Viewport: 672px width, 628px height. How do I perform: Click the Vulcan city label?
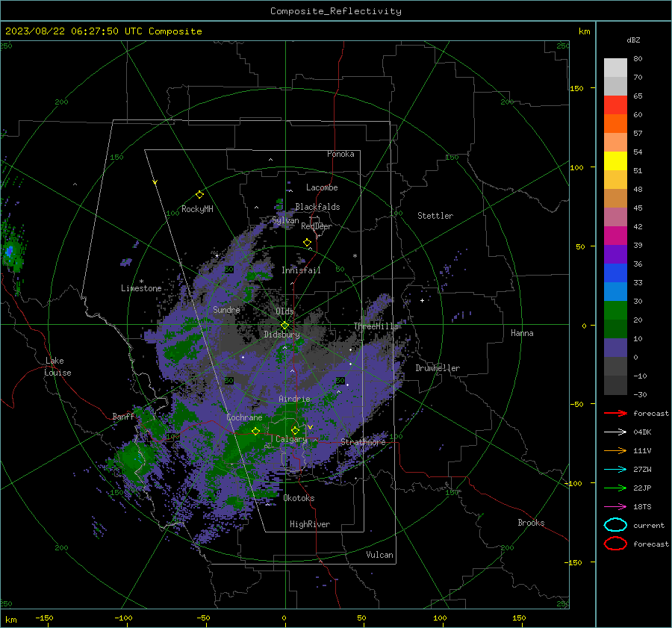[379, 555]
